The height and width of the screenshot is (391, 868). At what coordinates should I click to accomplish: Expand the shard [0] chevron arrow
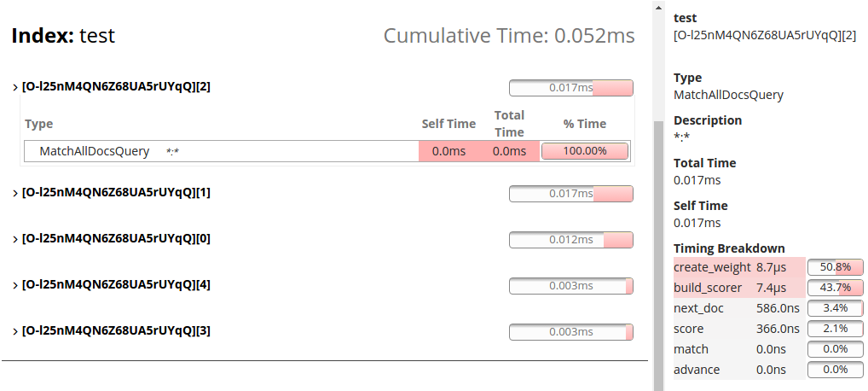click(15, 239)
